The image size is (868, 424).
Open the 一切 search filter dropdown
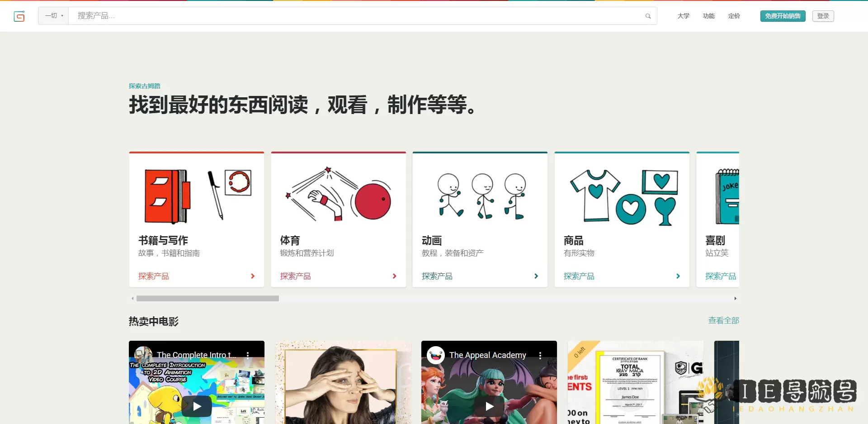pos(53,16)
